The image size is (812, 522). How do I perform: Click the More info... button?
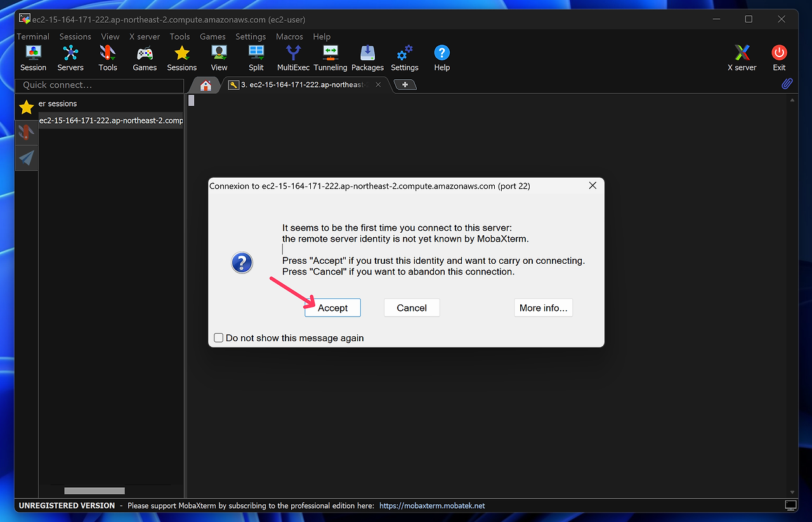pyautogui.click(x=544, y=308)
